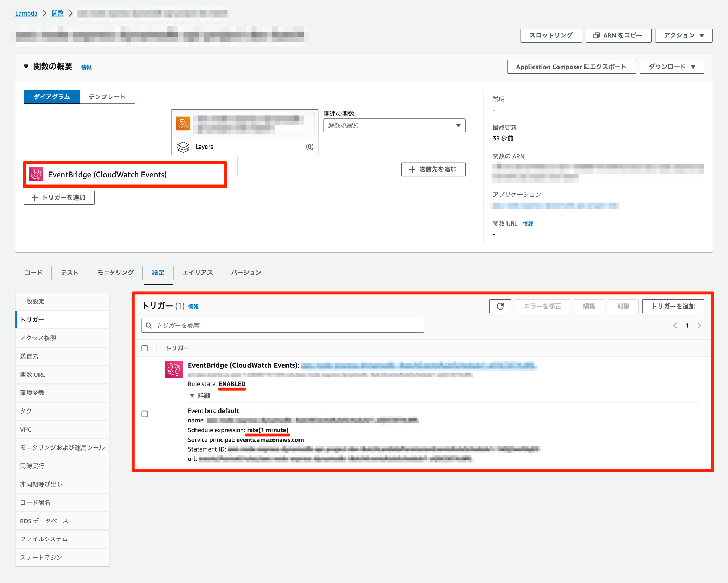Open the blurred application link
This screenshot has width=728, height=583.
[x=555, y=206]
